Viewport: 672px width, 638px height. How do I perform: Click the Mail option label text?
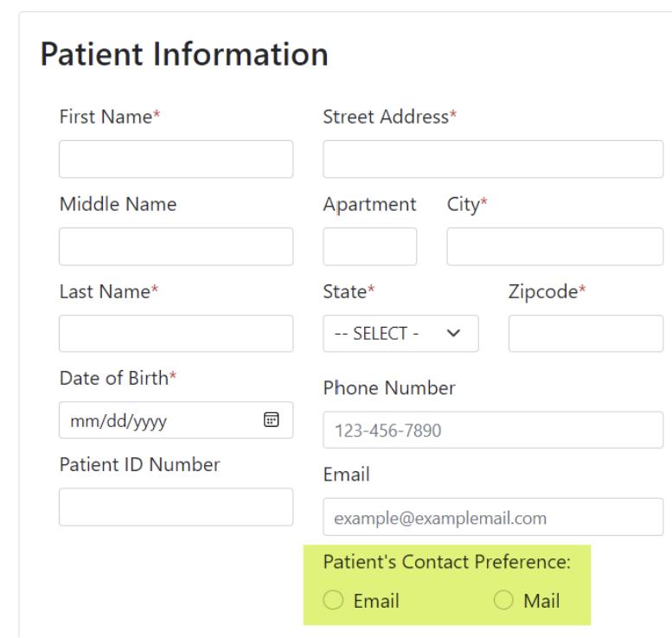click(x=541, y=600)
